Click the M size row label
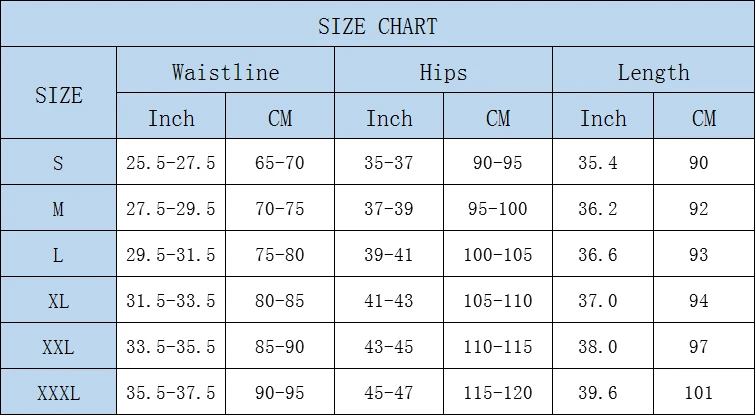Screen dimensions: 755x415 59,208
